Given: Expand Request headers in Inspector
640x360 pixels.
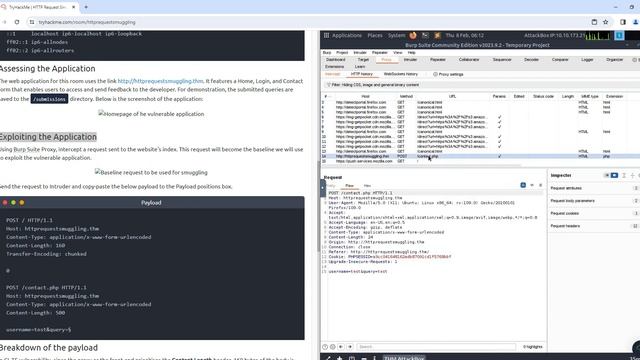Looking at the screenshot, I should click(593, 226).
